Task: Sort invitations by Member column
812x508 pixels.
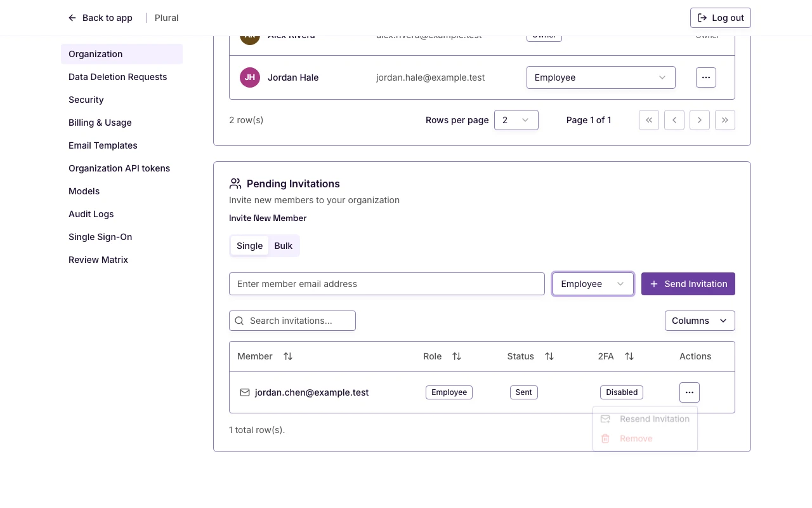Action: (288, 356)
